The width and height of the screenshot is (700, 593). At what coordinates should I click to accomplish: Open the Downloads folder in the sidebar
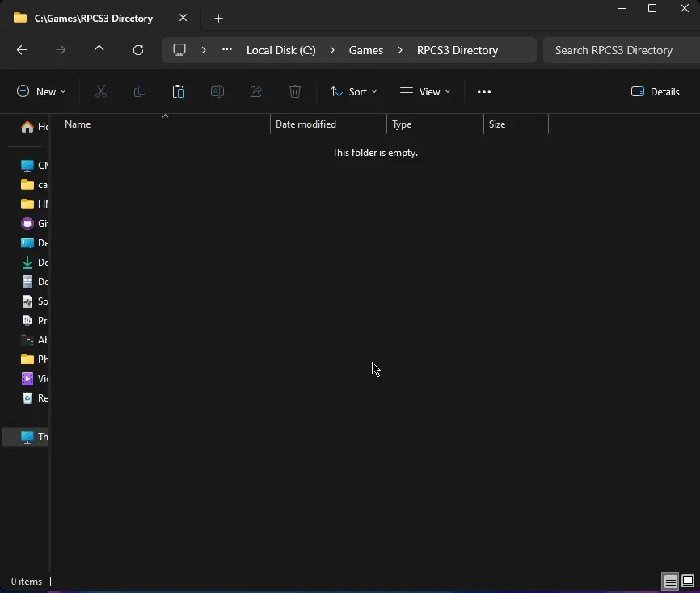coord(34,263)
